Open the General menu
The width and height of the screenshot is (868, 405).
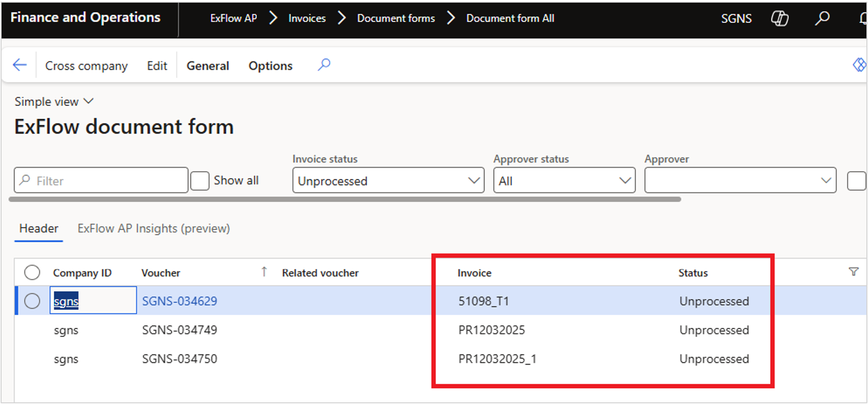pos(208,65)
